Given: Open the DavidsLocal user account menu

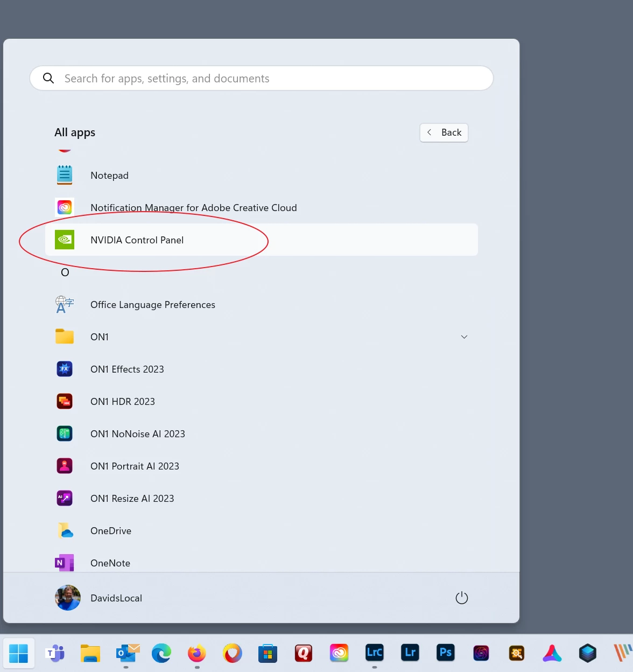Looking at the screenshot, I should [x=99, y=598].
